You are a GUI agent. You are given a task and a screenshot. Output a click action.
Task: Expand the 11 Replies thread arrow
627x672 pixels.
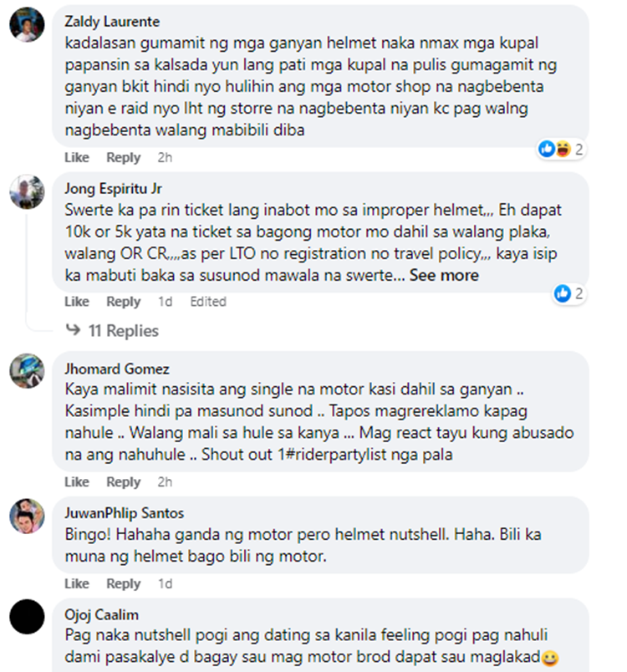(x=73, y=329)
